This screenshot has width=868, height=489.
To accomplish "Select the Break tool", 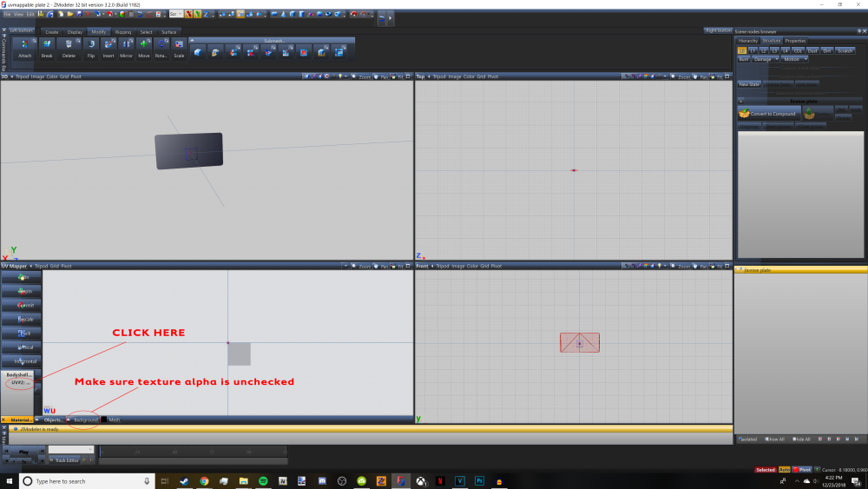I will click(47, 48).
